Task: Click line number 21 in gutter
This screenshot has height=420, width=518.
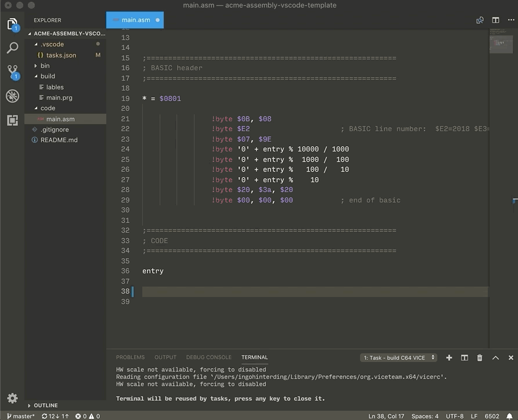Action: (x=125, y=119)
